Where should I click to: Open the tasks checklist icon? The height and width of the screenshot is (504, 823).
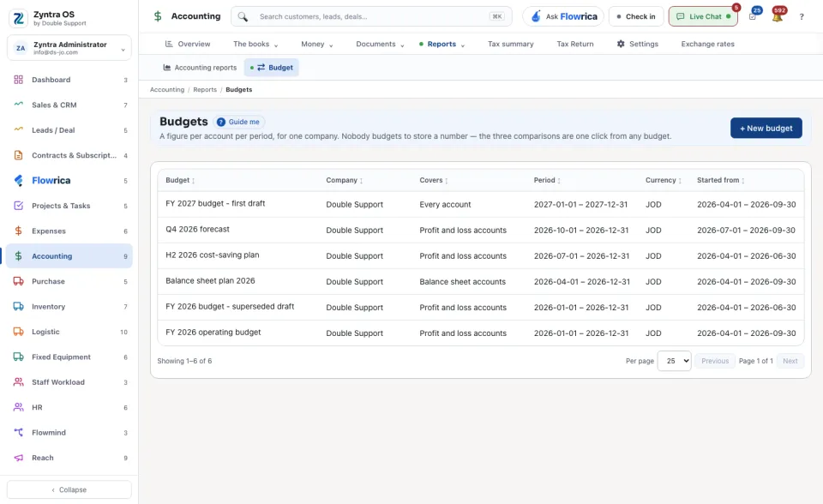pyautogui.click(x=753, y=17)
